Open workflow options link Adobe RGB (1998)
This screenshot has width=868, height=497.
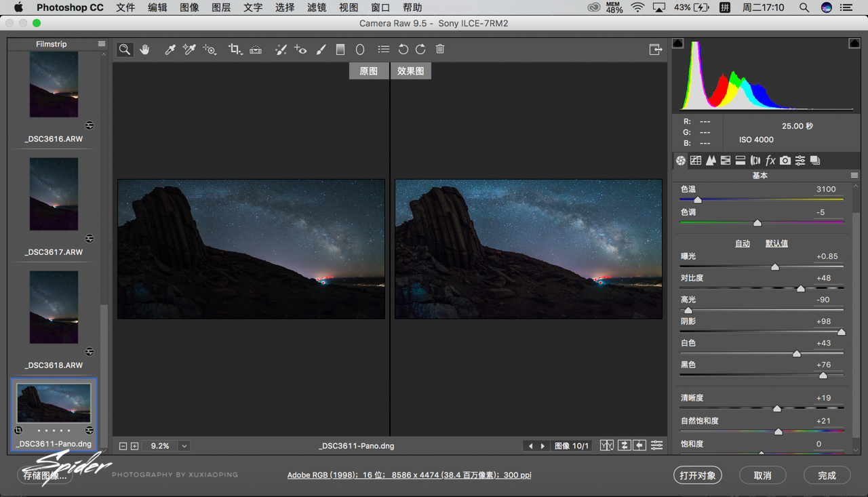point(410,475)
